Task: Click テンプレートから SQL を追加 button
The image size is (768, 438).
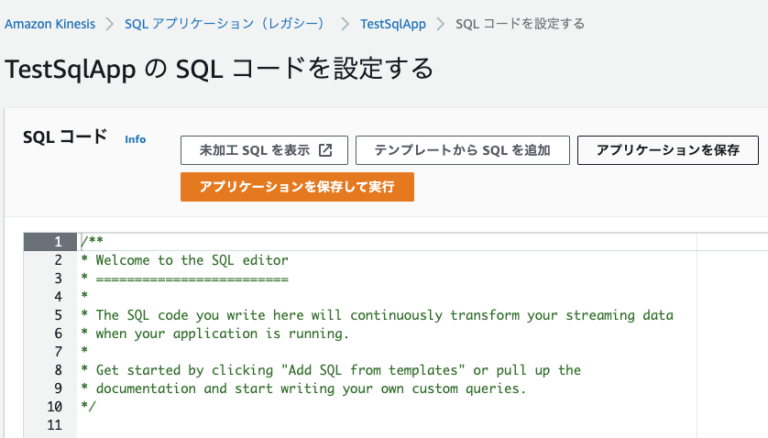Action: click(x=462, y=150)
